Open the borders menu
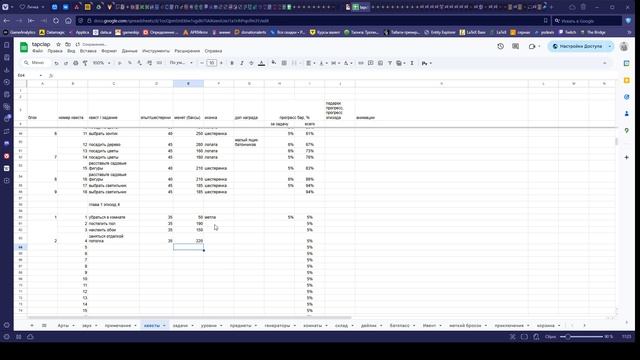Viewport: 640px width, 360px height. coord(284,63)
